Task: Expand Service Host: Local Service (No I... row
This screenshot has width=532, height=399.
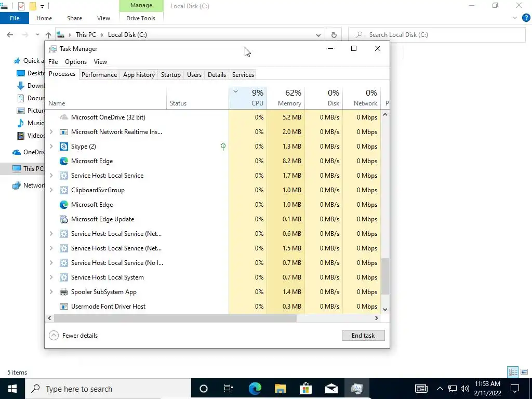Action: click(x=51, y=262)
